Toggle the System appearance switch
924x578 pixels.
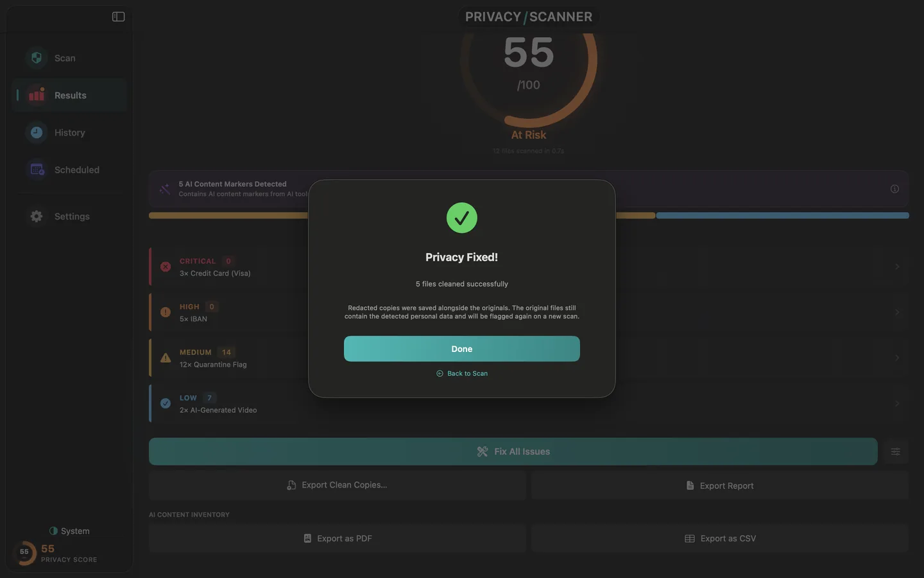tap(69, 531)
